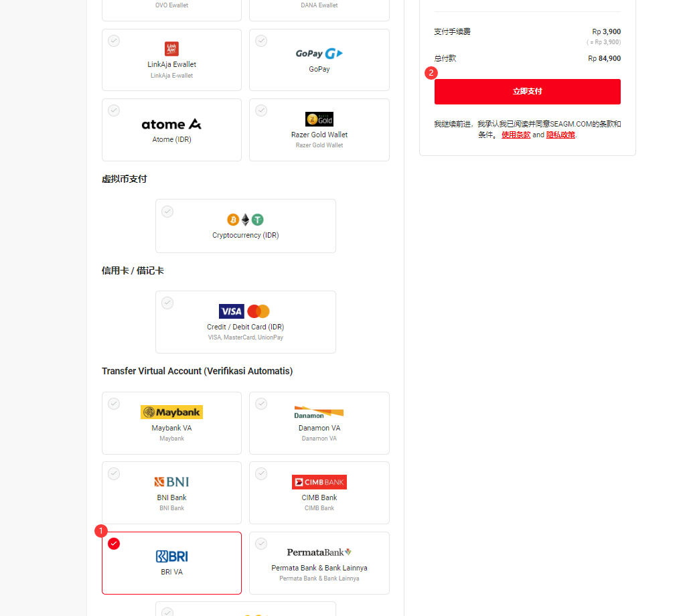Click the Atome logo
Image resolution: width=683 pixels, height=616 pixels.
[171, 124]
